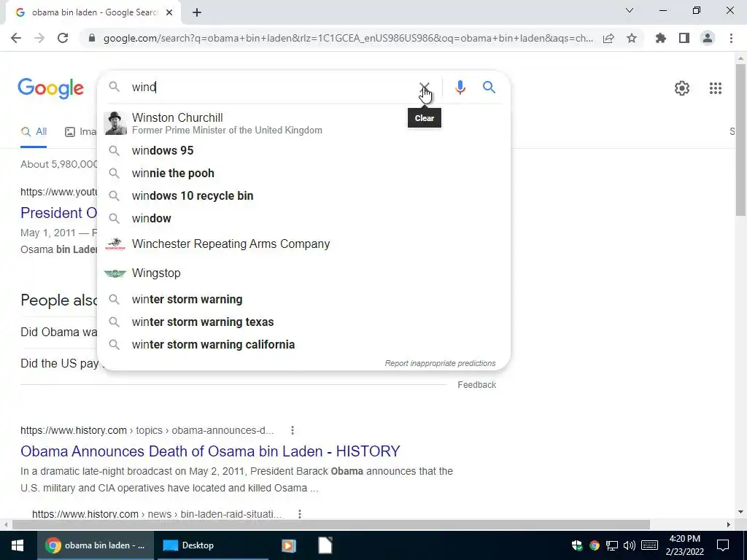The image size is (747, 560).
Task: Switch to the Images tab
Action: coord(80,132)
